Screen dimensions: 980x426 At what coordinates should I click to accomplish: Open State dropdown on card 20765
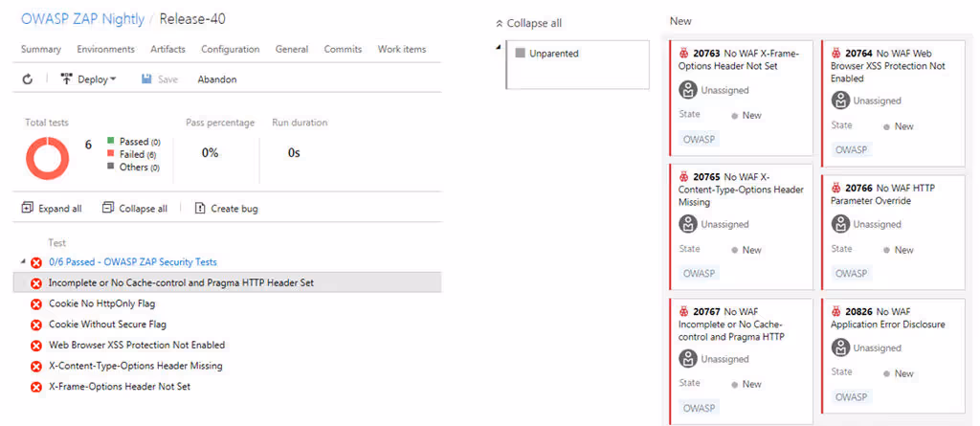coord(746,250)
